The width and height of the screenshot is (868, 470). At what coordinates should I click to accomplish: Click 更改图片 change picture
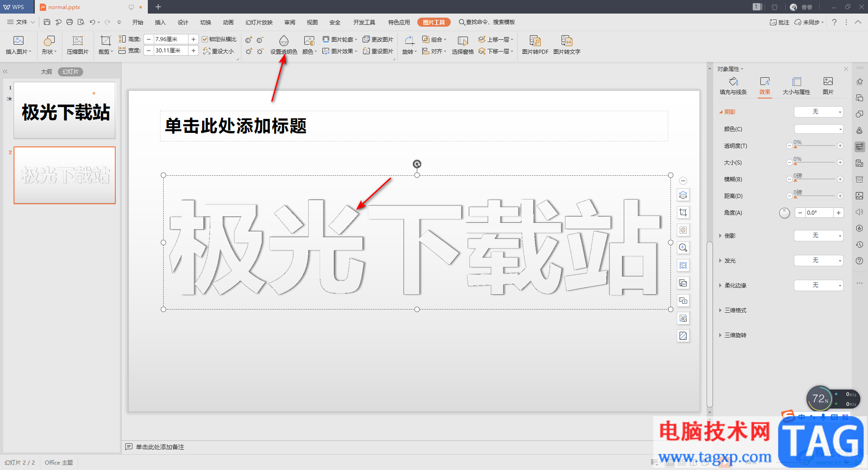point(378,39)
